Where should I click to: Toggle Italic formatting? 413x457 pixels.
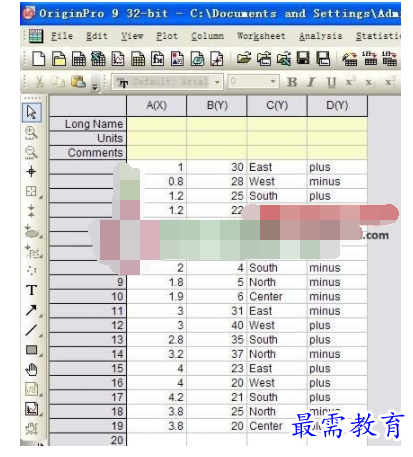[x=311, y=82]
